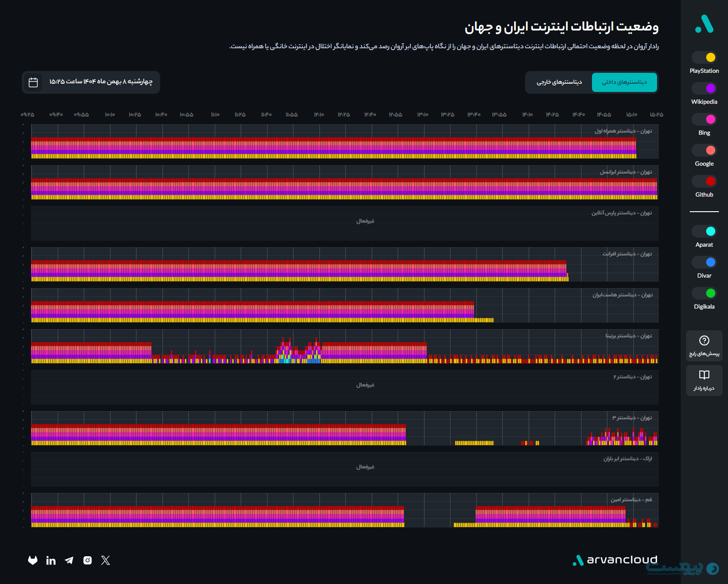Viewport: 728px width, 584px height.
Task: Click the Arvan logo in the sidebar
Action: (x=704, y=24)
